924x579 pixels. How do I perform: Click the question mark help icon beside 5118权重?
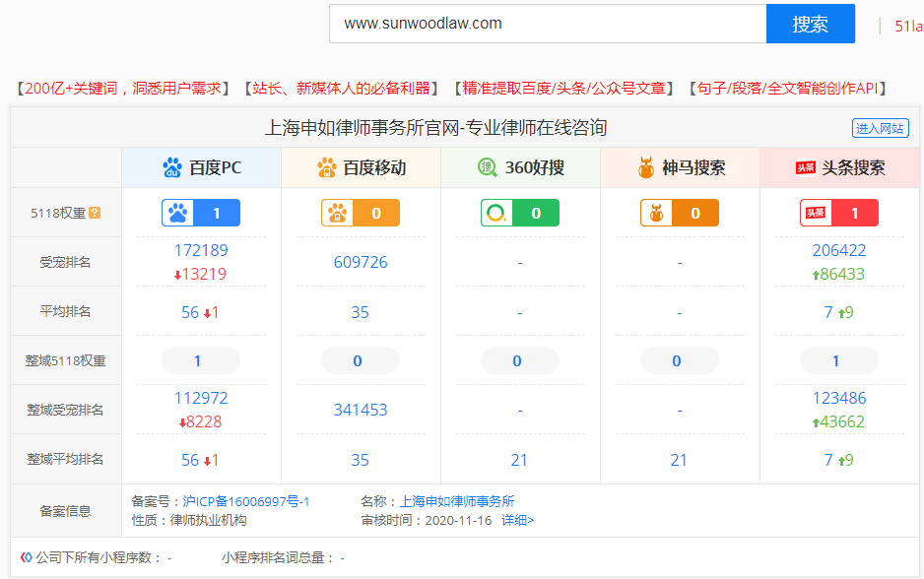tap(95, 214)
